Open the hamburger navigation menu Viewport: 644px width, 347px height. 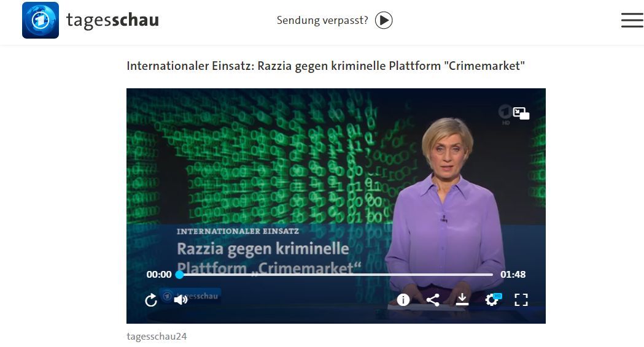(632, 20)
